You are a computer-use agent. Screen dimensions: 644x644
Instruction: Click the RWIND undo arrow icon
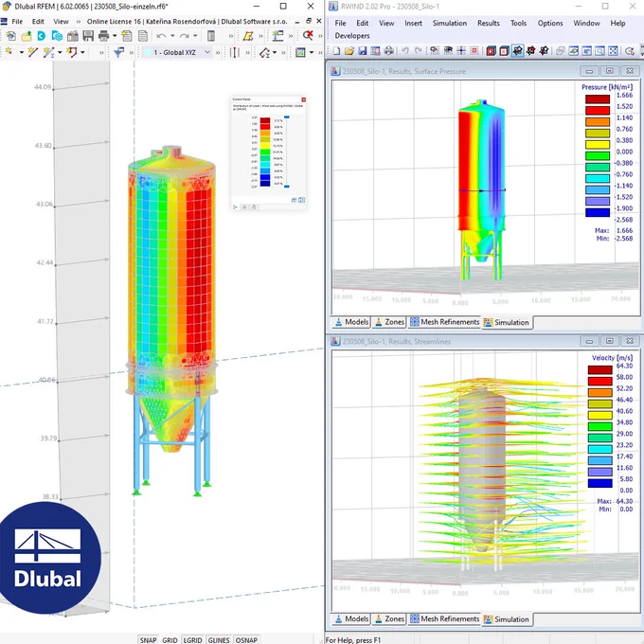(405, 51)
